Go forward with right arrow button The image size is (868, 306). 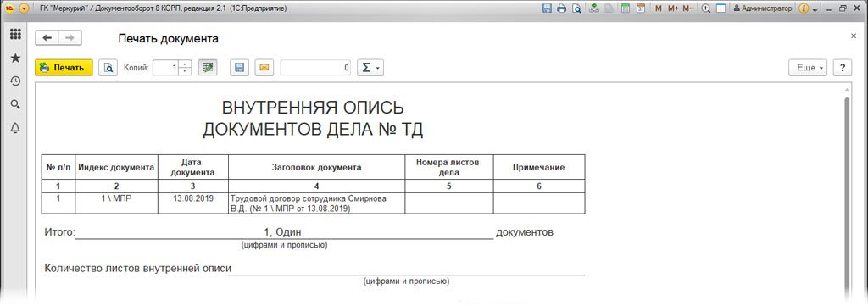70,37
